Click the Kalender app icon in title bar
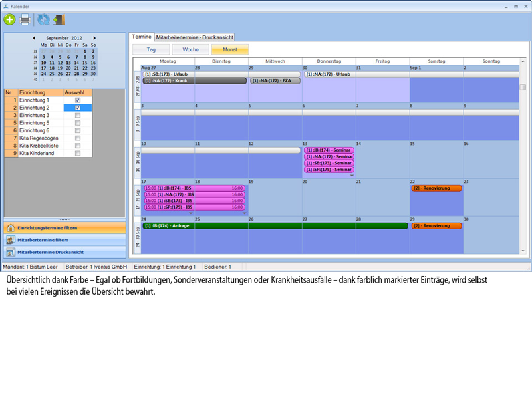 (5, 4)
